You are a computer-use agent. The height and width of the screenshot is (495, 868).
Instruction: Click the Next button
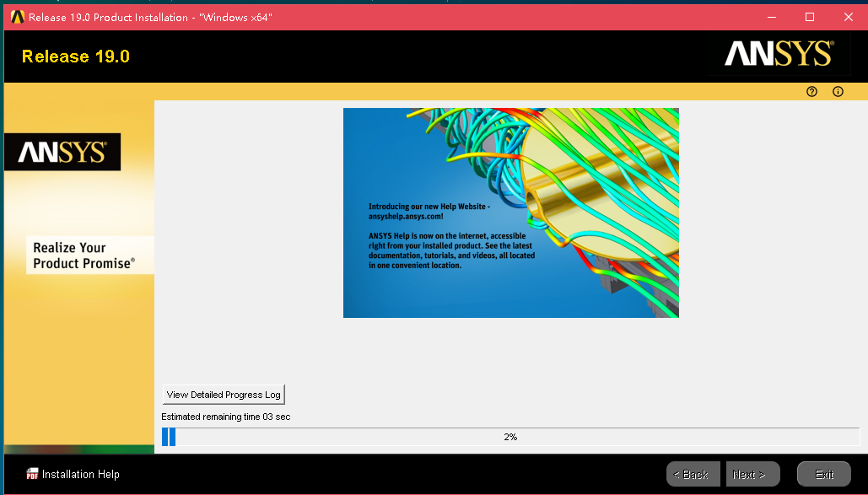752,475
